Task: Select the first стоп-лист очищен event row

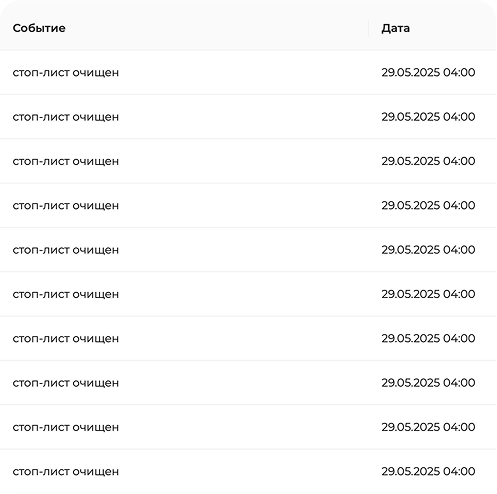Action: pos(248,72)
